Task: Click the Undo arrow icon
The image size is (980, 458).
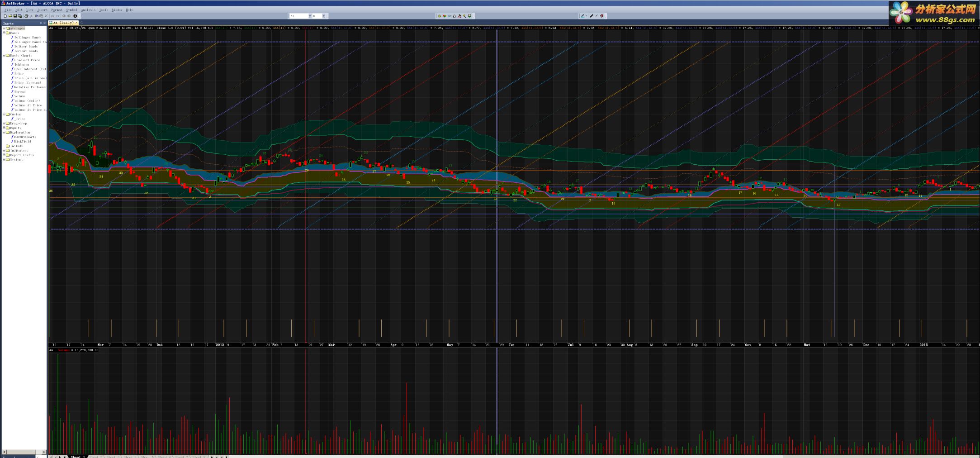Action: [52, 16]
